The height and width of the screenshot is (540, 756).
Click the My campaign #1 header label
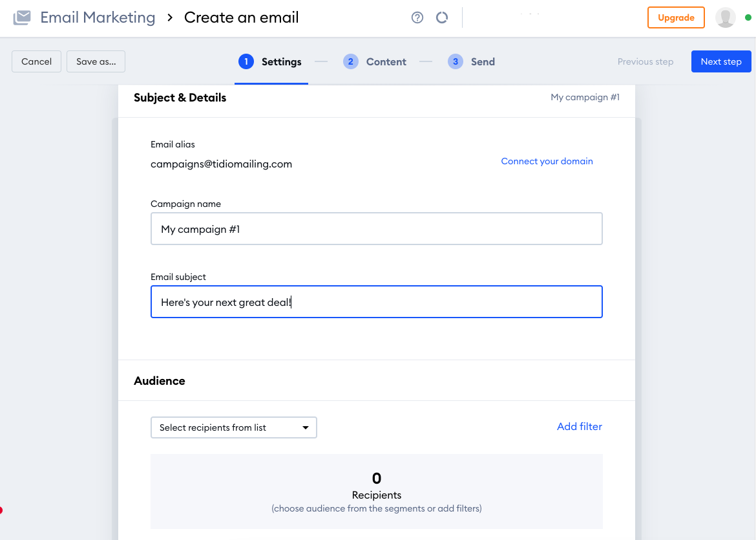click(x=585, y=98)
